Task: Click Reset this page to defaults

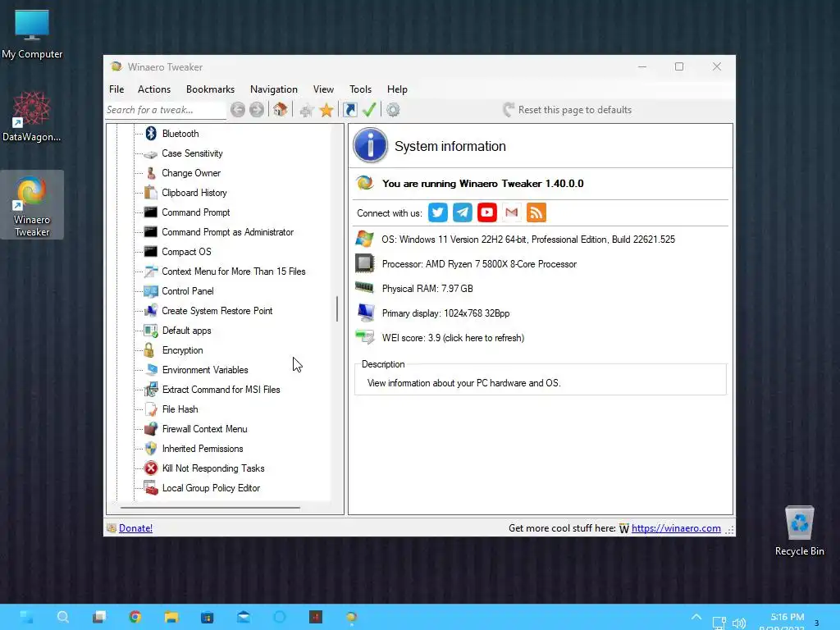Action: click(568, 110)
